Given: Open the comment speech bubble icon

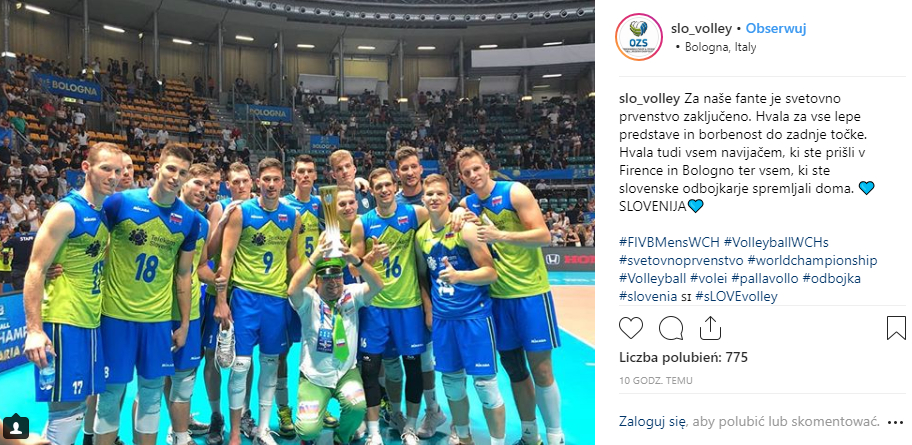Looking at the screenshot, I should tap(671, 328).
